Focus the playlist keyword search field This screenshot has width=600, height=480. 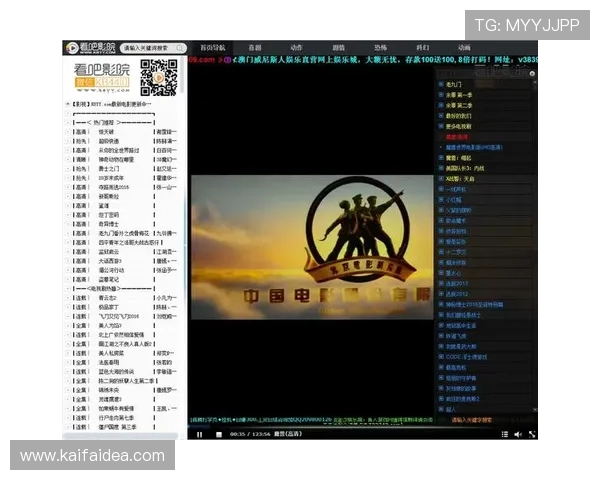[471, 420]
